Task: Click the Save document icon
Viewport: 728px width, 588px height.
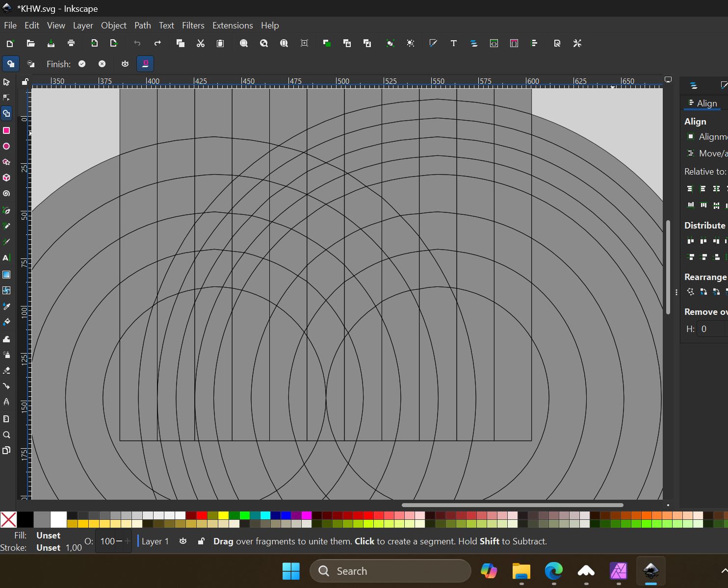Action: click(x=51, y=43)
